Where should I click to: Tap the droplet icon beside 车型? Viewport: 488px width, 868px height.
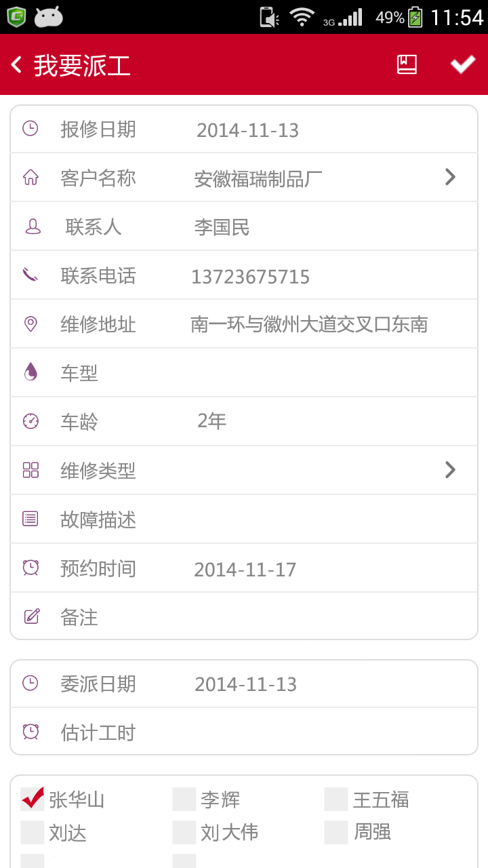(x=30, y=372)
